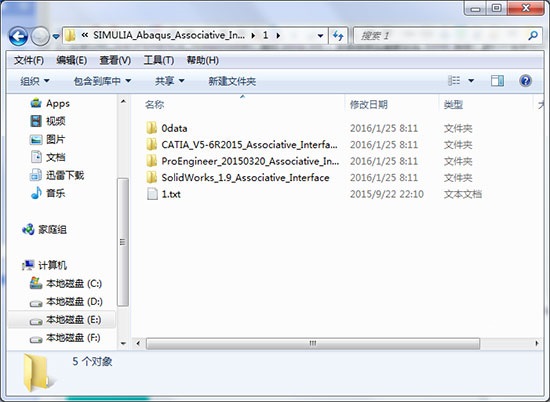Sort by 修改日期 column header
The image size is (550, 402).
pyautogui.click(x=369, y=105)
